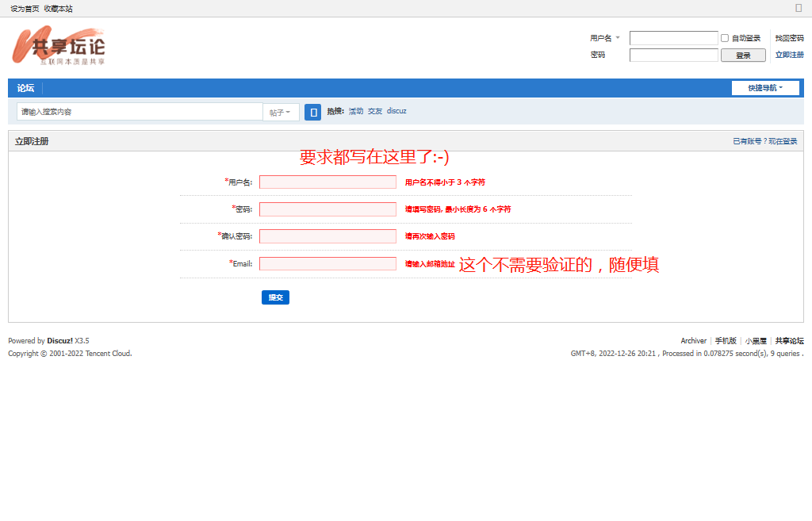Open the 找回密码 link
This screenshot has width=812, height=521.
789,38
